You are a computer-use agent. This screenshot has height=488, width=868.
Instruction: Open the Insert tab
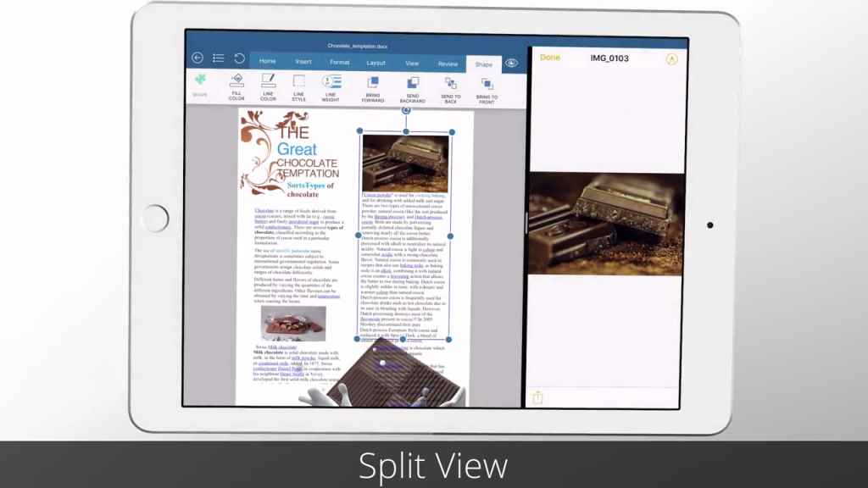coord(303,62)
